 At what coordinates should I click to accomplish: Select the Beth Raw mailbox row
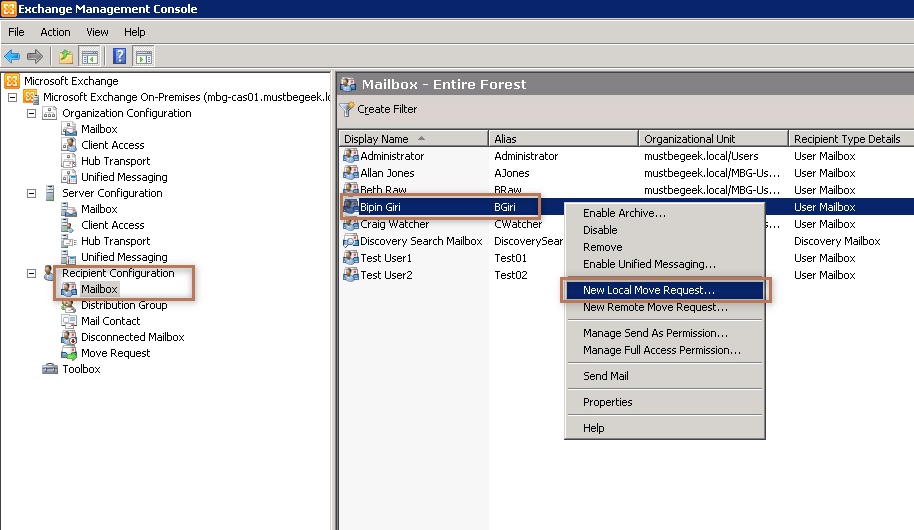[627, 190]
